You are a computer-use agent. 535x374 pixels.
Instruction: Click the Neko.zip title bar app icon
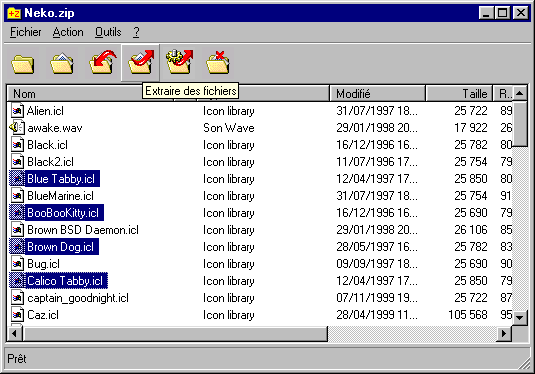(14, 13)
